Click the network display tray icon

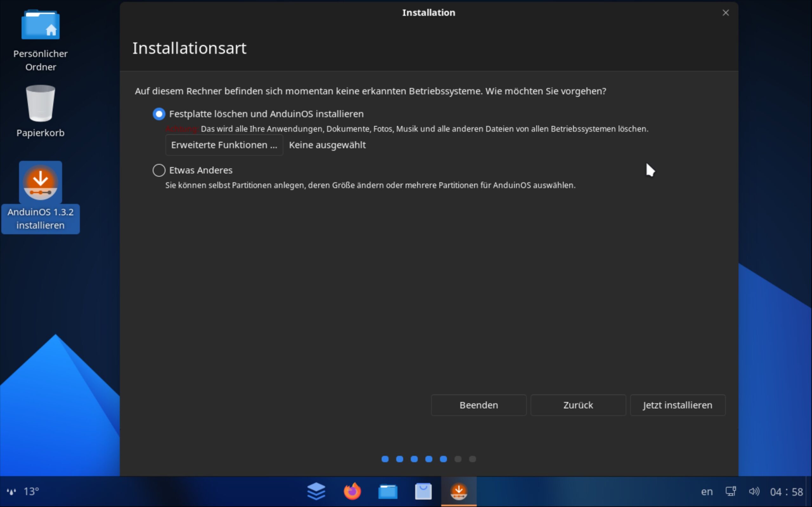[x=730, y=491]
